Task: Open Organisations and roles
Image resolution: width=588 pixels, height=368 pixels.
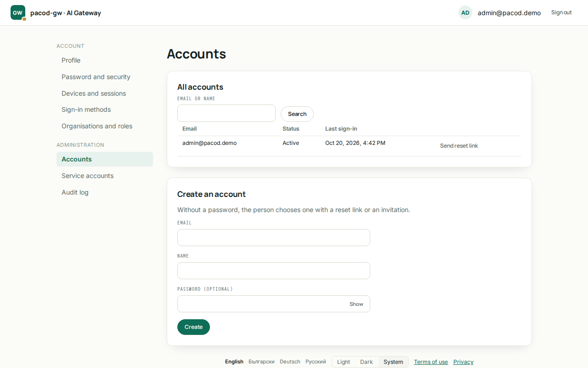Action: click(x=105, y=126)
